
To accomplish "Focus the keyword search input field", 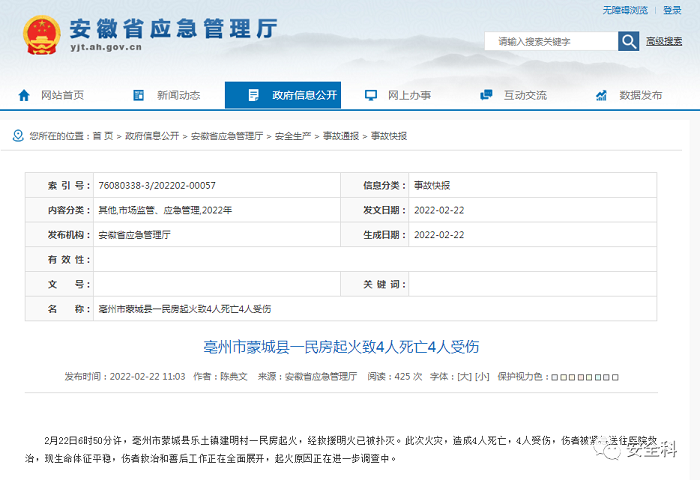I will tap(550, 41).
